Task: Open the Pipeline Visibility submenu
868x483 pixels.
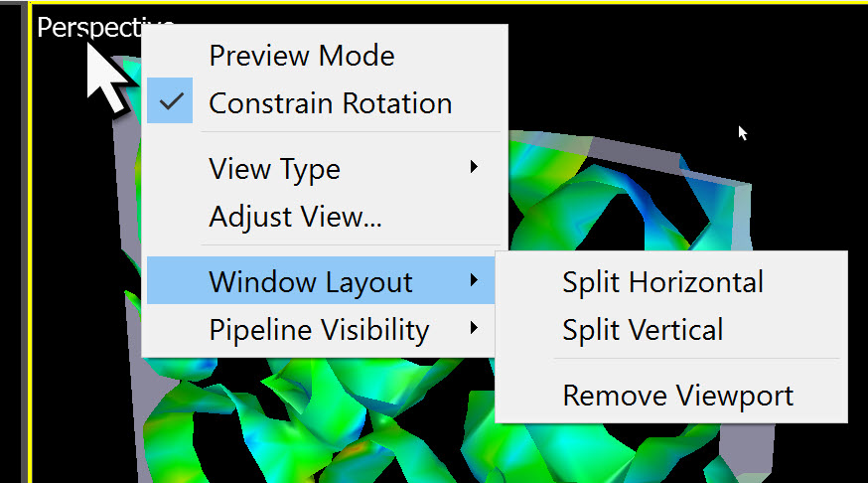Action: tap(319, 329)
